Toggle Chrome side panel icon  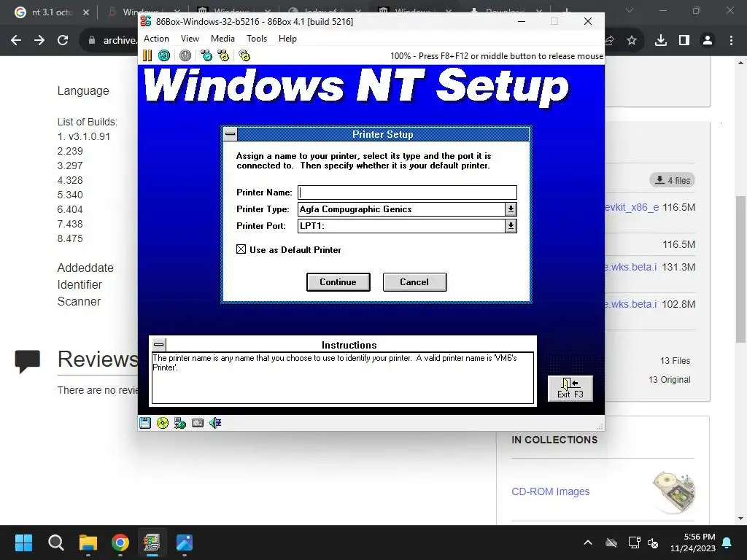pyautogui.click(x=684, y=41)
